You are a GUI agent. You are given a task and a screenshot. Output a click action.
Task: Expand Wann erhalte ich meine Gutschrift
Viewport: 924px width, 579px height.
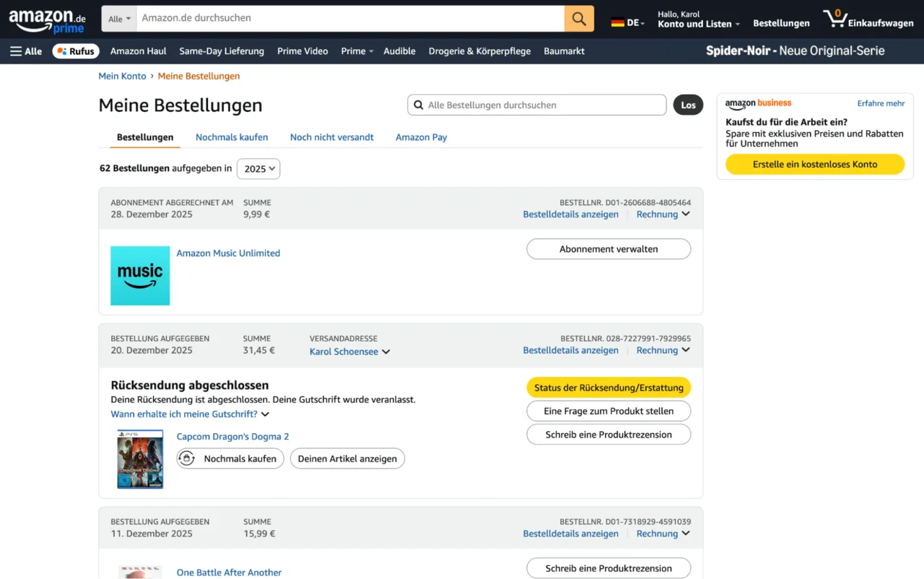[190, 414]
